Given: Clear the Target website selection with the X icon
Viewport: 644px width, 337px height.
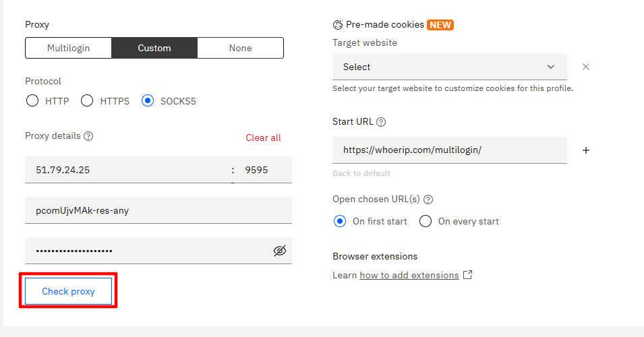Looking at the screenshot, I should (x=586, y=67).
